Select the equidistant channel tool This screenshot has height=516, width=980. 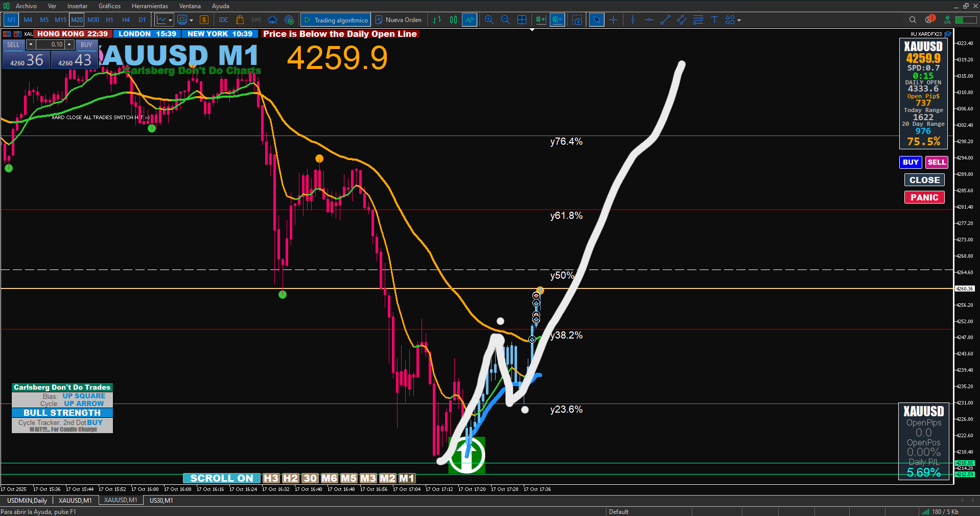tap(682, 20)
